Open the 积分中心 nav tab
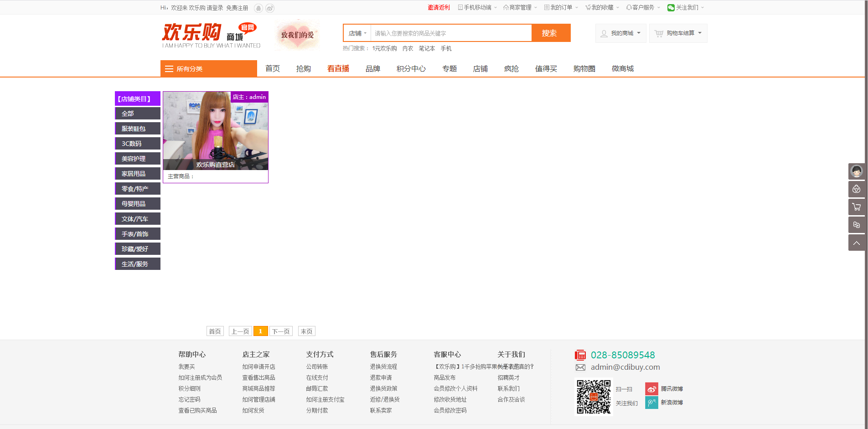Image resolution: width=868 pixels, height=429 pixels. (411, 69)
